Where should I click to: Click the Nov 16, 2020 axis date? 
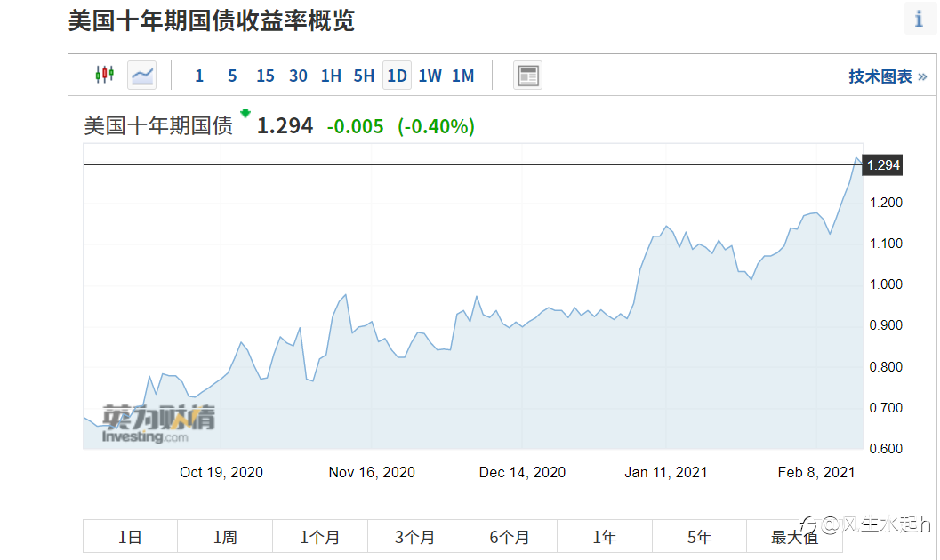point(372,473)
